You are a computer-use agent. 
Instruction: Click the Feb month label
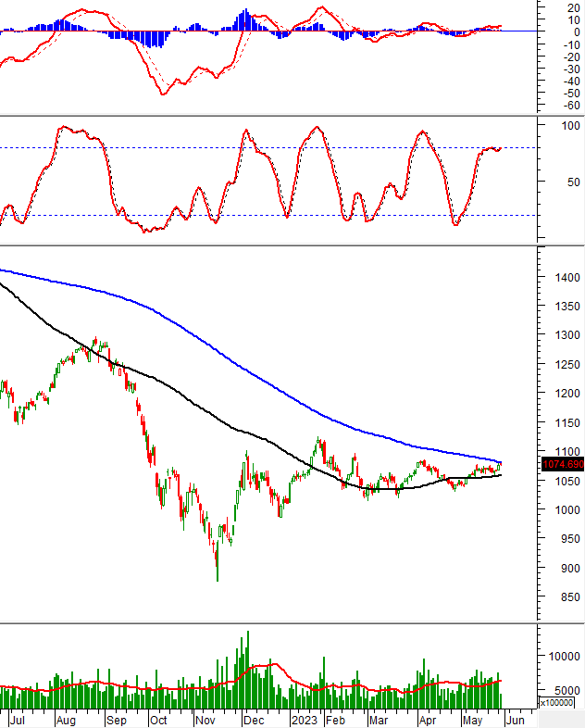[x=335, y=720]
